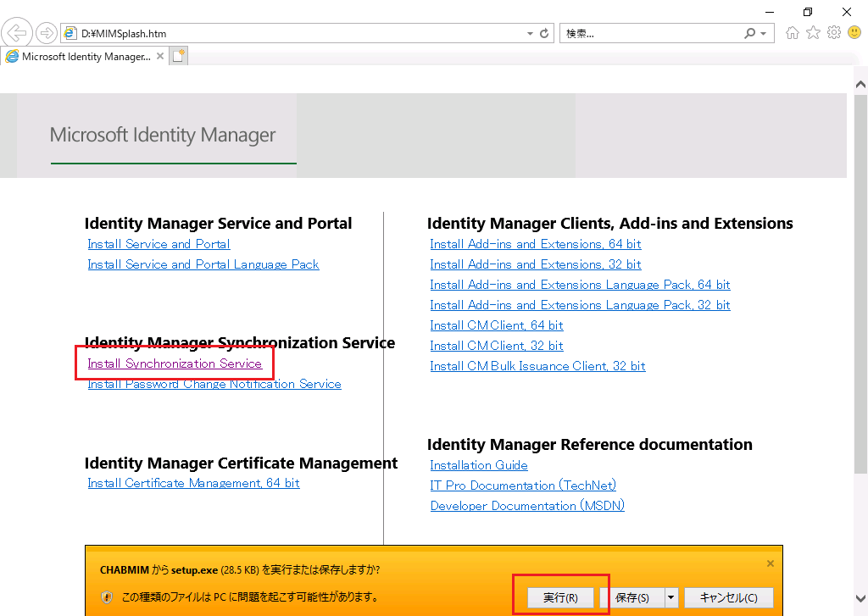Click the キャンセル(C) Cancel button
Screen dimensions: 868x616
pos(728,597)
